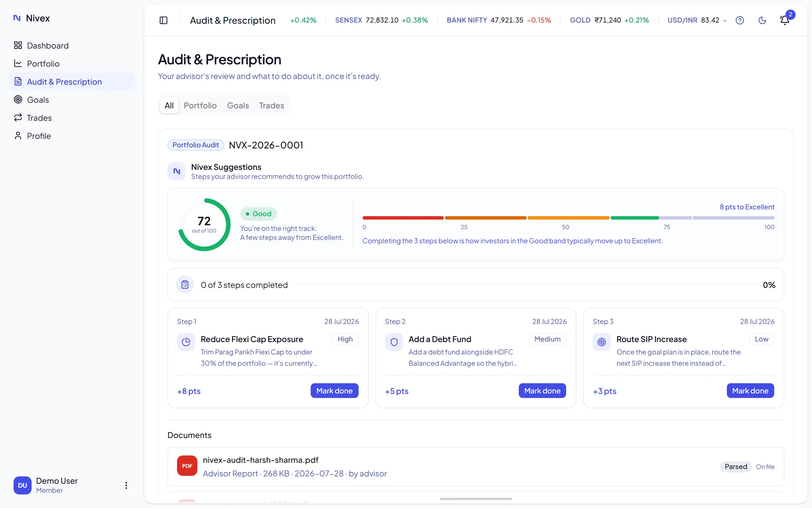Click the BANK NIFTY 47,921.35 ticker

coord(499,20)
